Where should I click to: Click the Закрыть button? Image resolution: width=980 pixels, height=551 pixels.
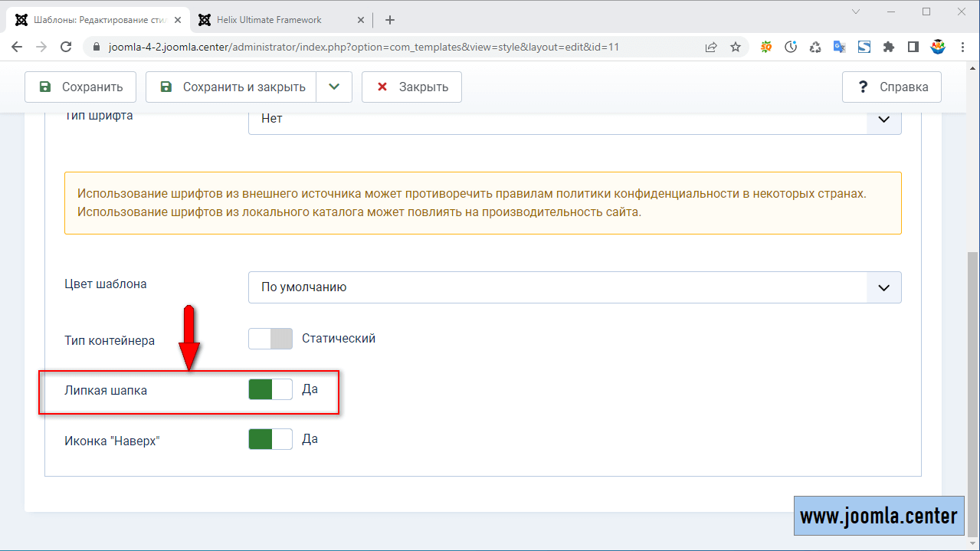pyautogui.click(x=411, y=87)
